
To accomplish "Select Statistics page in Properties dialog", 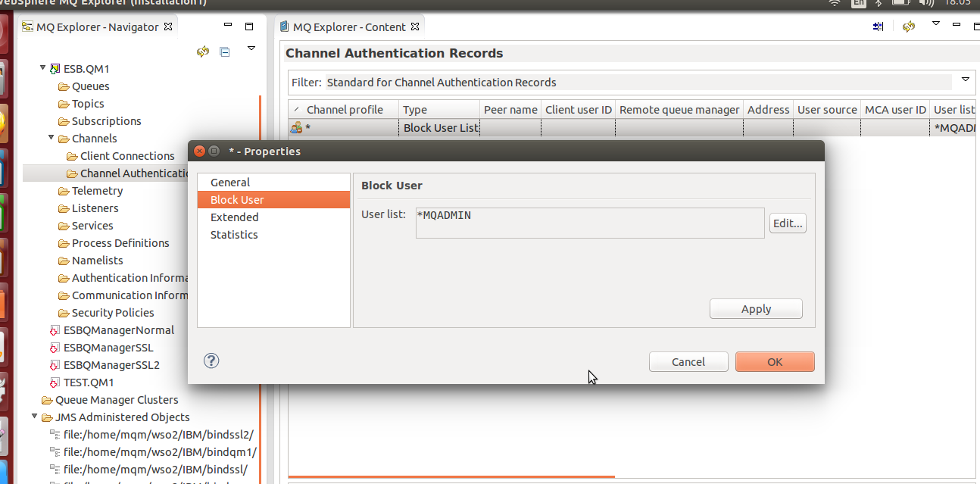I will coord(273,235).
